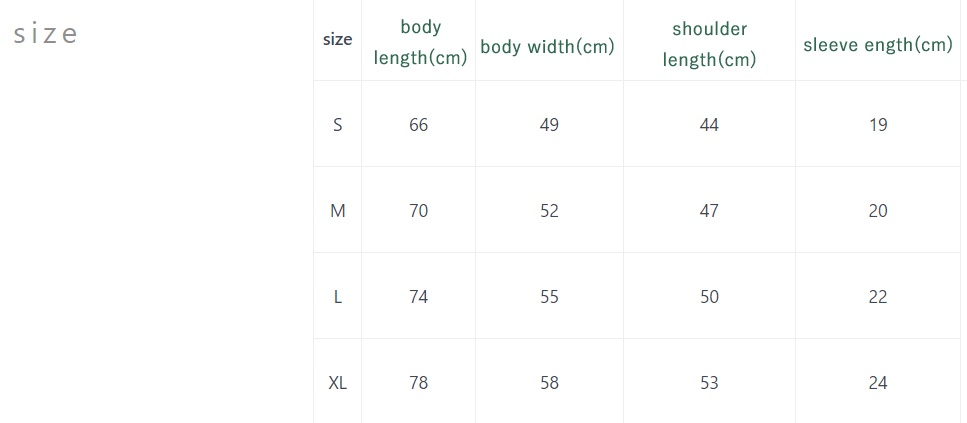Select the "body length(cm)" column header
The height and width of the screenshot is (423, 967).
tap(420, 42)
